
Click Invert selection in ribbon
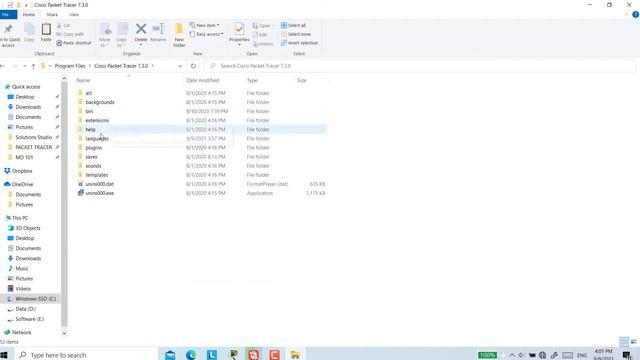click(x=299, y=43)
